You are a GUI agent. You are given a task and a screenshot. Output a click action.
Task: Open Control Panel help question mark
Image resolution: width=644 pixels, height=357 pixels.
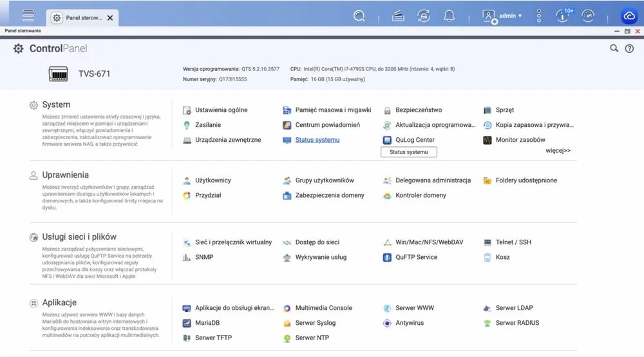[629, 48]
